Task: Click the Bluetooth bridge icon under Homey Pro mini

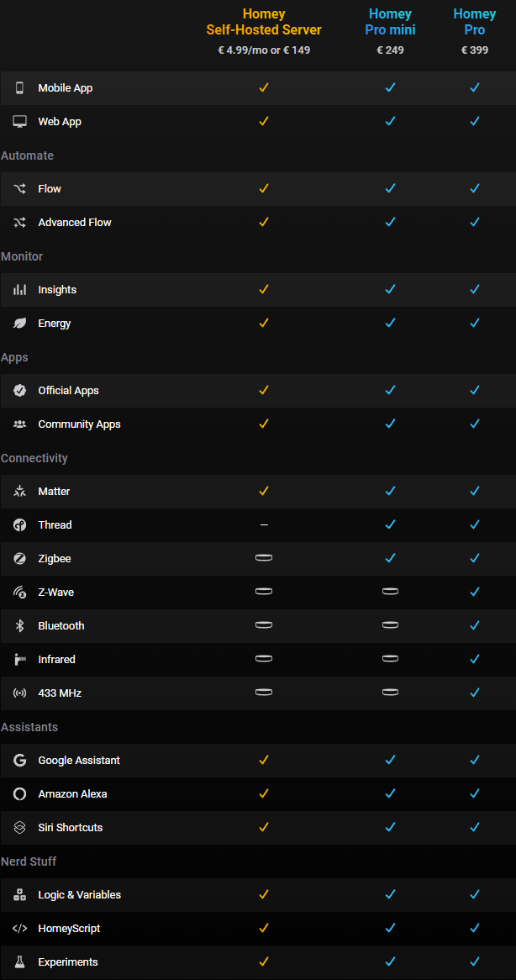Action: [x=391, y=625]
